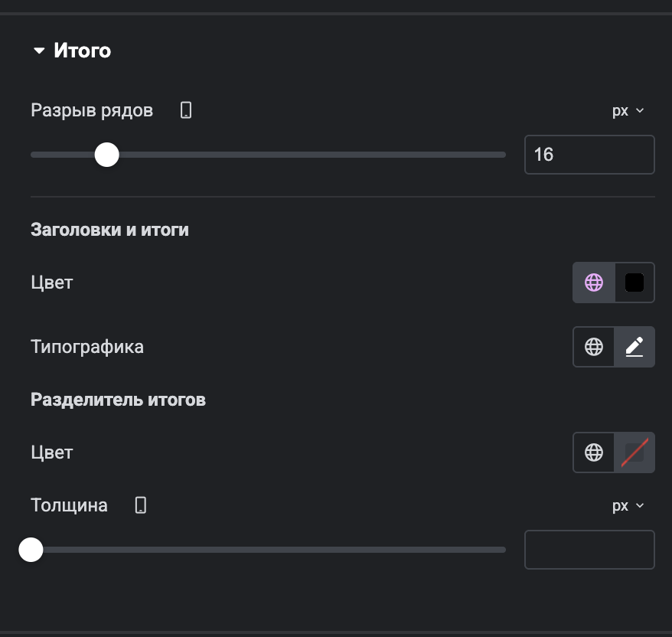The width and height of the screenshot is (672, 637).
Task: Edit Типографика with the pencil icon
Action: pos(634,347)
